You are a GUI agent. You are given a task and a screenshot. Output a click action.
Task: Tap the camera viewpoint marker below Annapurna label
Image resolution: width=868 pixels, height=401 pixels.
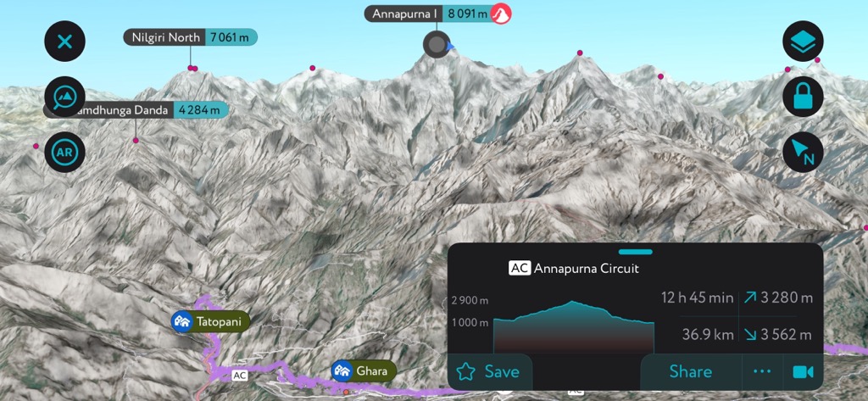coord(437,46)
